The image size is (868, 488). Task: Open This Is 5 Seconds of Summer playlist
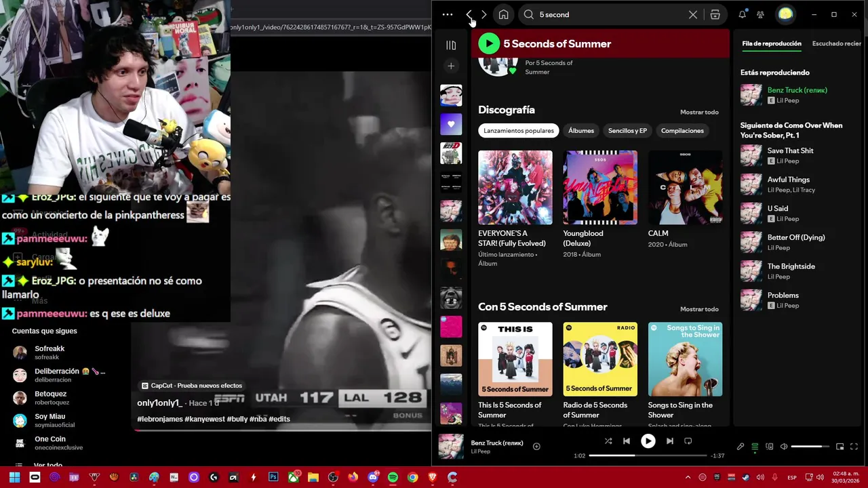(x=515, y=359)
